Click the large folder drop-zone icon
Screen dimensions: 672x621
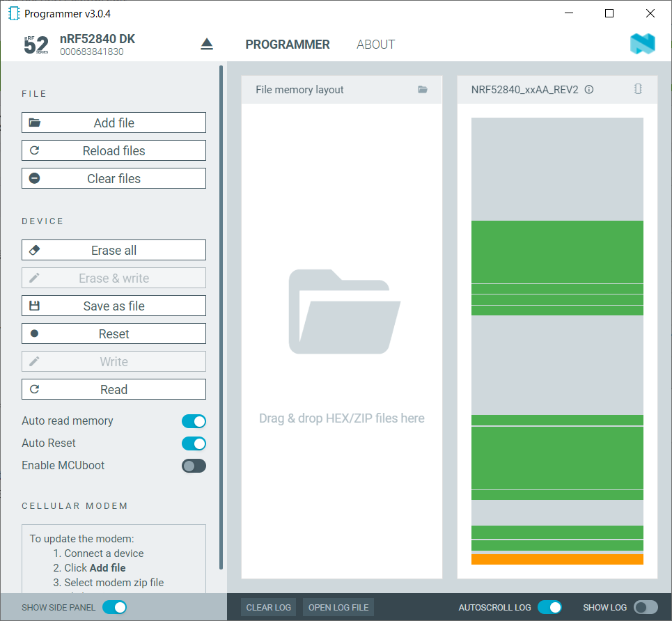tap(344, 312)
